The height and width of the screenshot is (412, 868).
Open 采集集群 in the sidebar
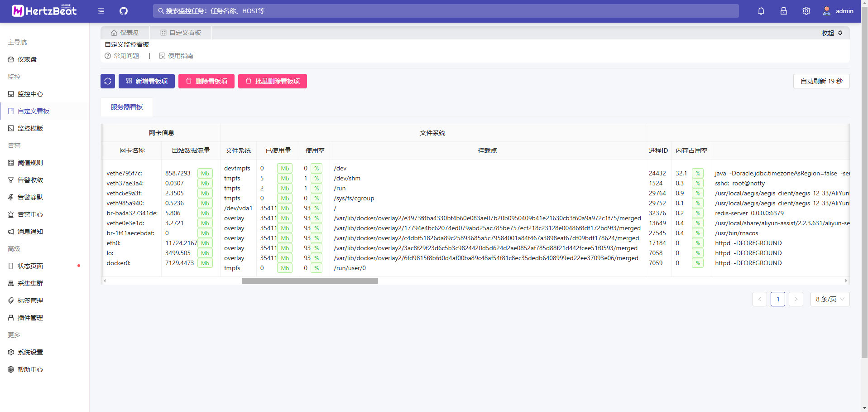44,283
